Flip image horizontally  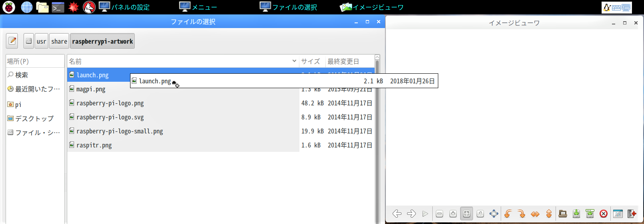535,214
